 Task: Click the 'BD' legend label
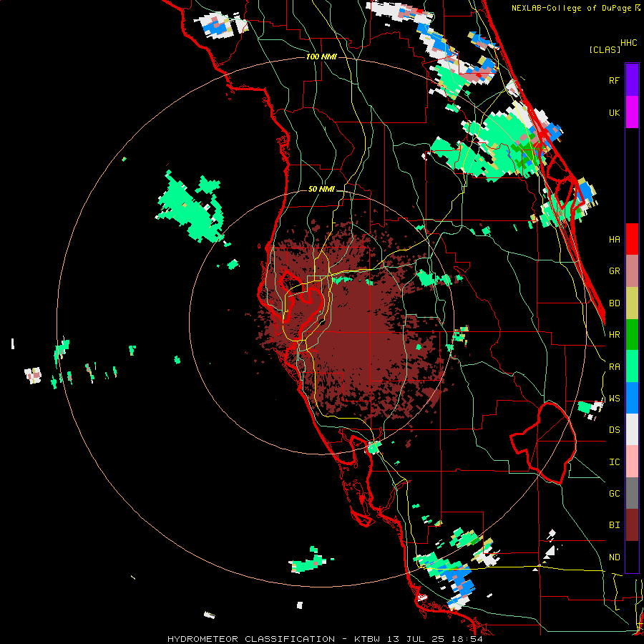[x=615, y=303]
